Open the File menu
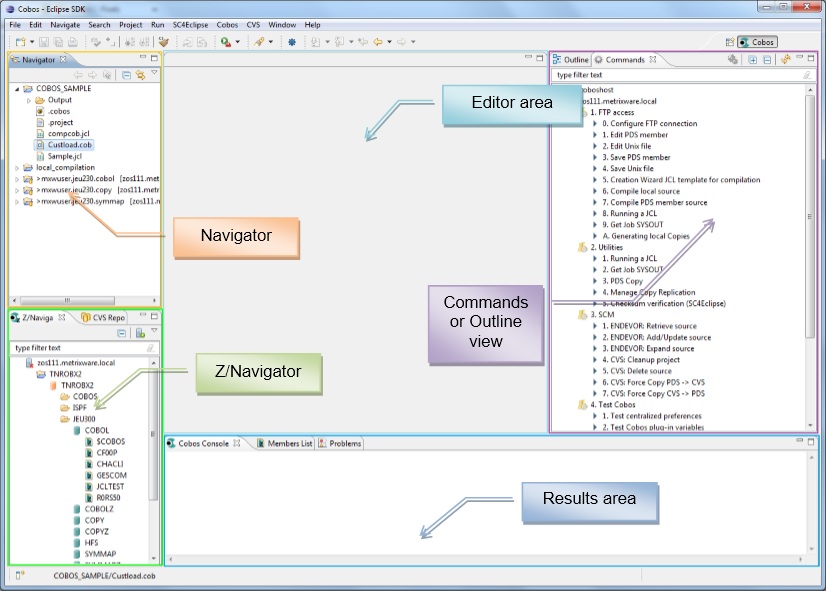The image size is (826, 591). click(15, 25)
